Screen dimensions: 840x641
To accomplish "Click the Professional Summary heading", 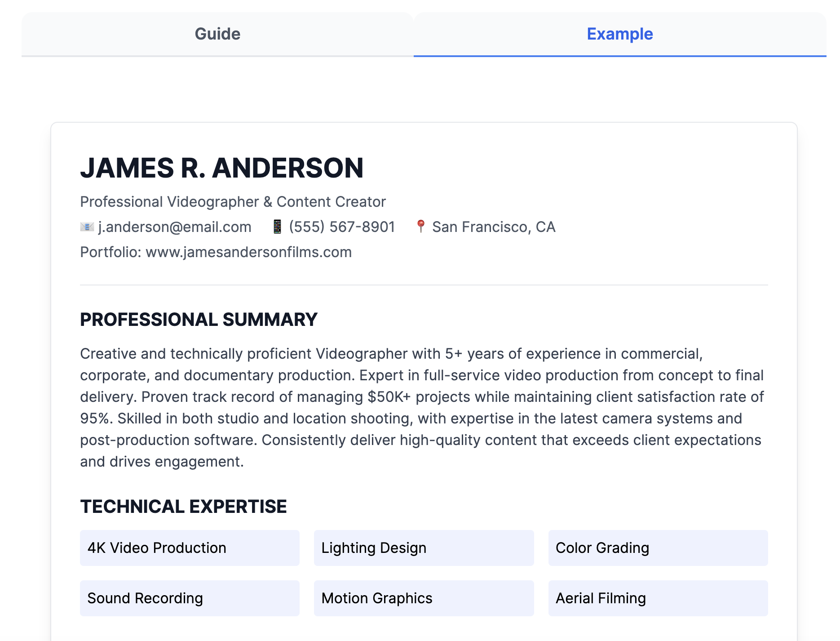I will point(199,320).
